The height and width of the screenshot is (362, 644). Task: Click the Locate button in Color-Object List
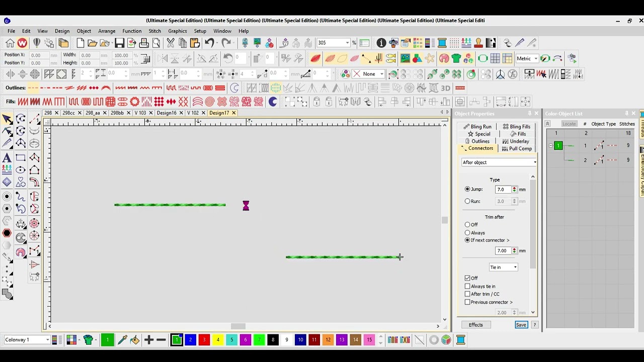pos(569,124)
